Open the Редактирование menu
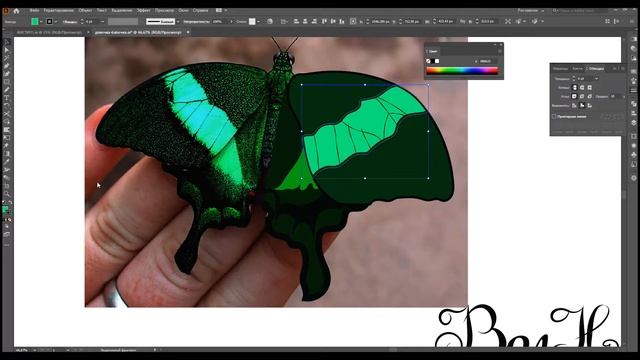The image size is (640, 360). (x=58, y=10)
